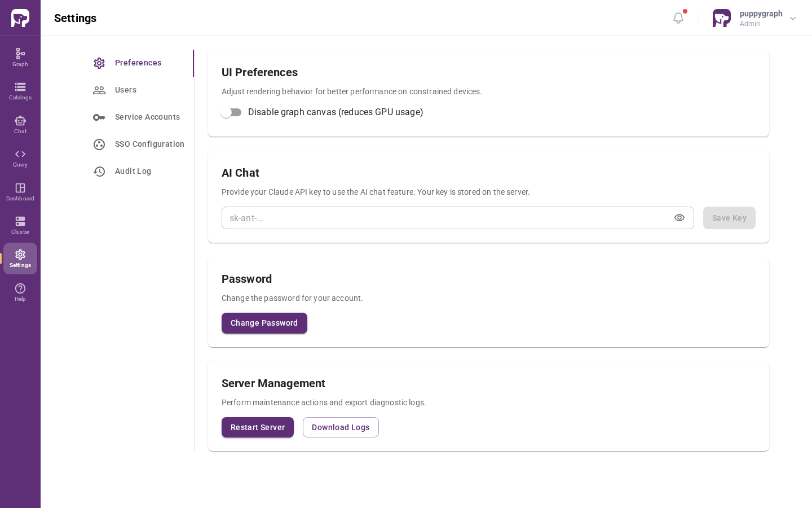Click the PuppyGraph logo in sidebar
The image size is (812, 508).
tap(20, 18)
